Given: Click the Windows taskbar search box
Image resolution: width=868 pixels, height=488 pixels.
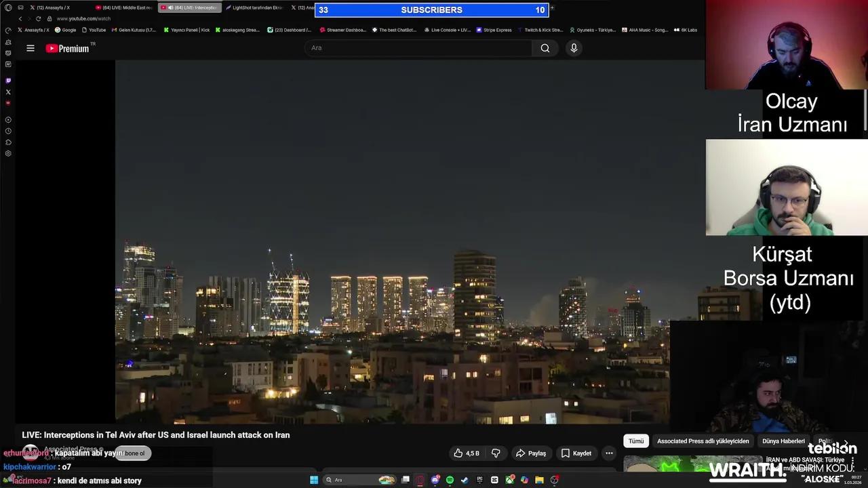Looking at the screenshot, I should 359,480.
